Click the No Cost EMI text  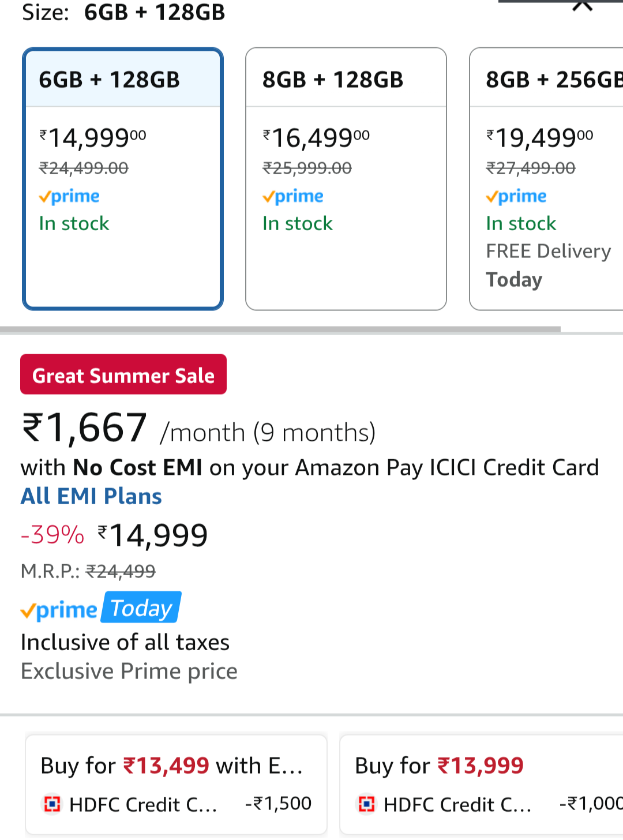coord(137,467)
